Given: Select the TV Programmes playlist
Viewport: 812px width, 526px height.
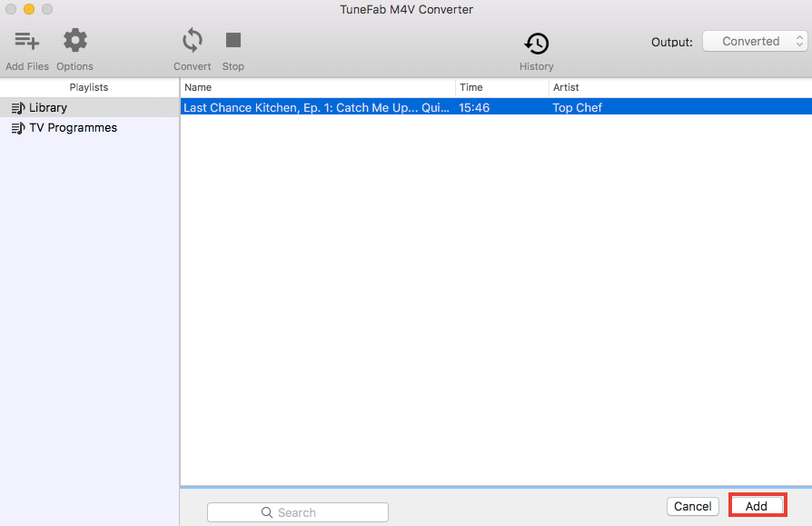Looking at the screenshot, I should tap(90, 128).
